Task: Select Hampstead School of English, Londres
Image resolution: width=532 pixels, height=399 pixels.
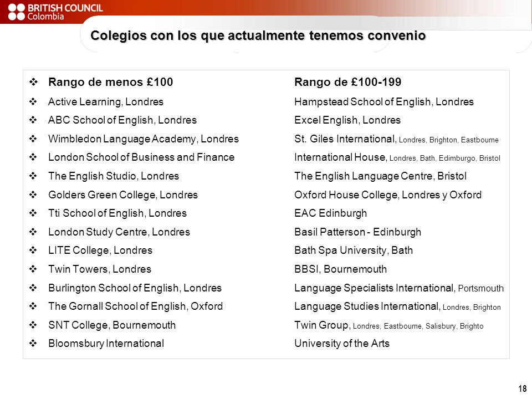Action: click(383, 102)
